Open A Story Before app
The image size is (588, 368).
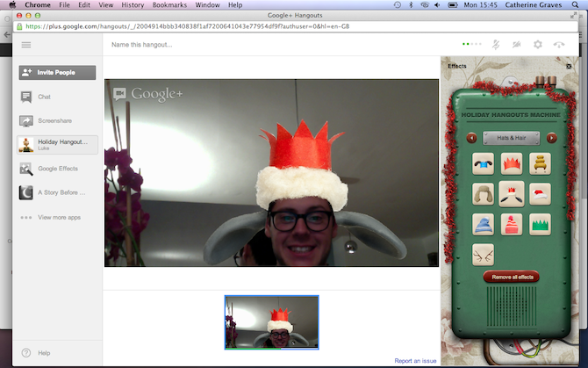click(x=57, y=193)
